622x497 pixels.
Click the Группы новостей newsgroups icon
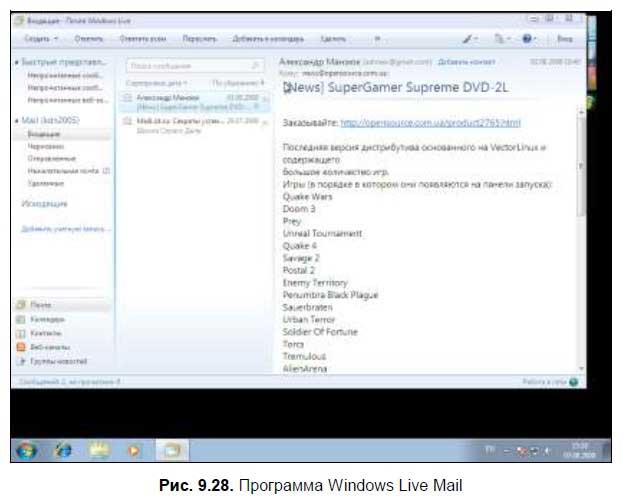[21, 361]
